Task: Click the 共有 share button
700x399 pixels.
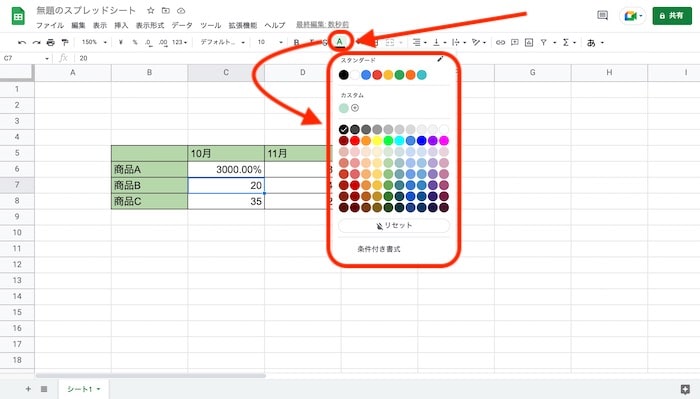Action: point(672,16)
